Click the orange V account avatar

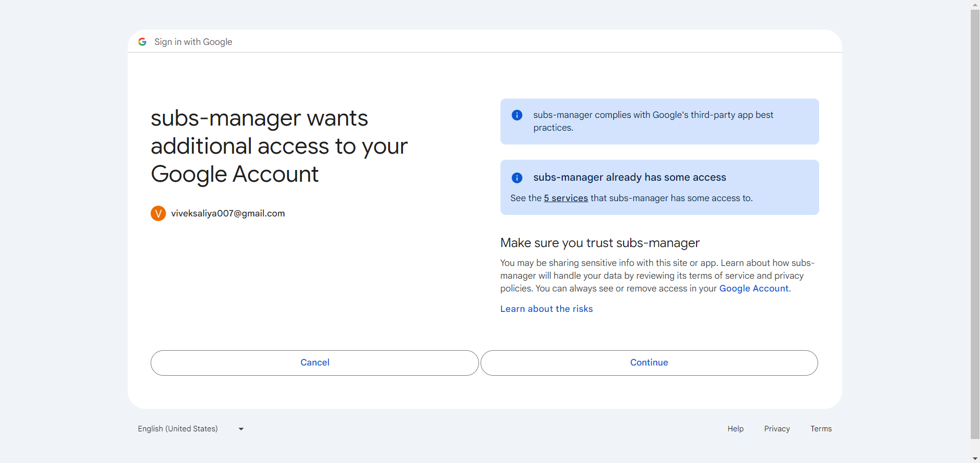point(158,213)
